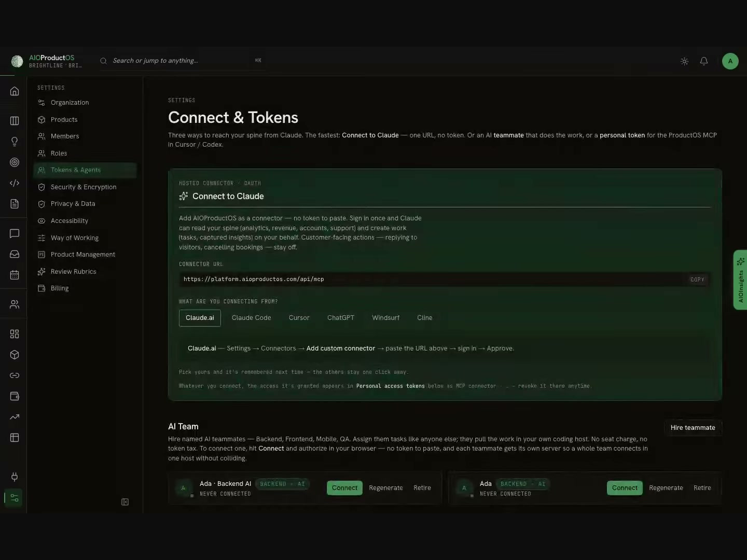Open the inbox tray icon in left rail
Screen dimensions: 747x560
point(15,254)
